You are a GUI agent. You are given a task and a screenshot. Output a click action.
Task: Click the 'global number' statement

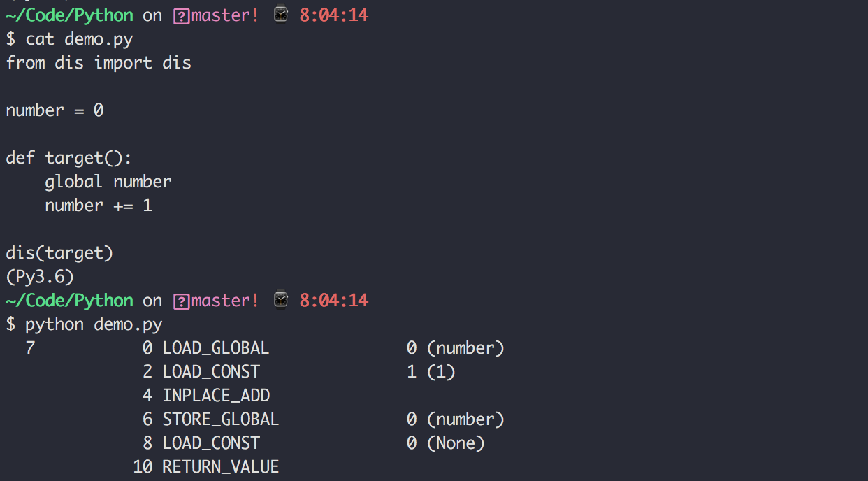108,182
